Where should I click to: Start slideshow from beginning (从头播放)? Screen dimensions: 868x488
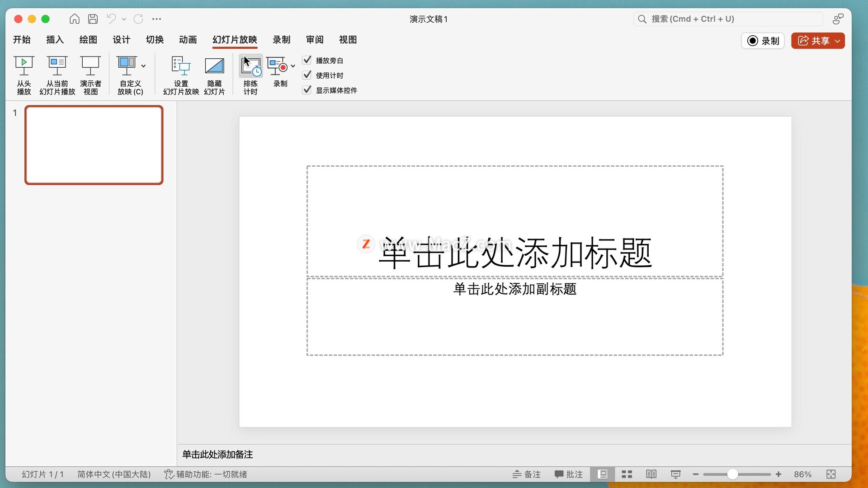[24, 75]
